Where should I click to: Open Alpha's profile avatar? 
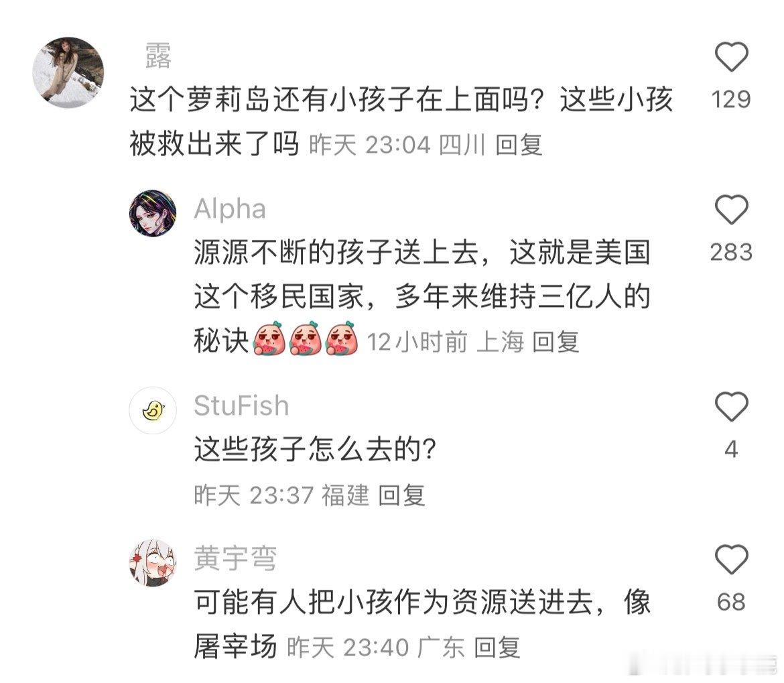point(153,213)
